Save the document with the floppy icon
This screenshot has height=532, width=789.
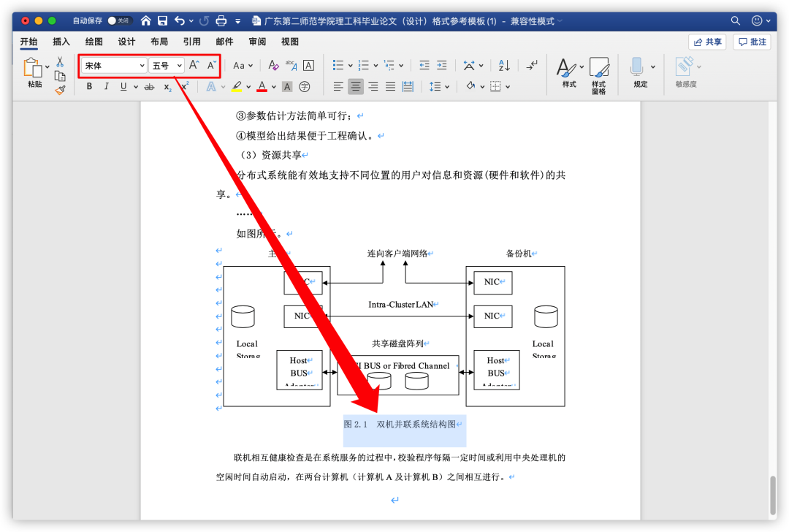[162, 20]
